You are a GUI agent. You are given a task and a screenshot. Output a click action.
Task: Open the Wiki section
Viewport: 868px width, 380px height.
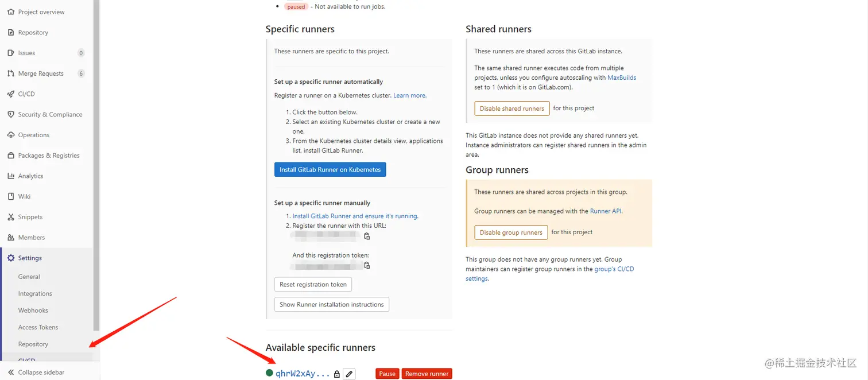tap(24, 196)
